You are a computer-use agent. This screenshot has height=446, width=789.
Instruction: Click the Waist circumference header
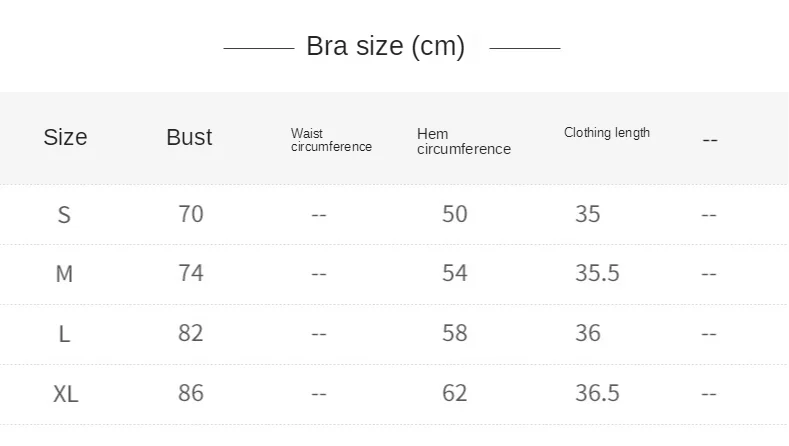330,140
